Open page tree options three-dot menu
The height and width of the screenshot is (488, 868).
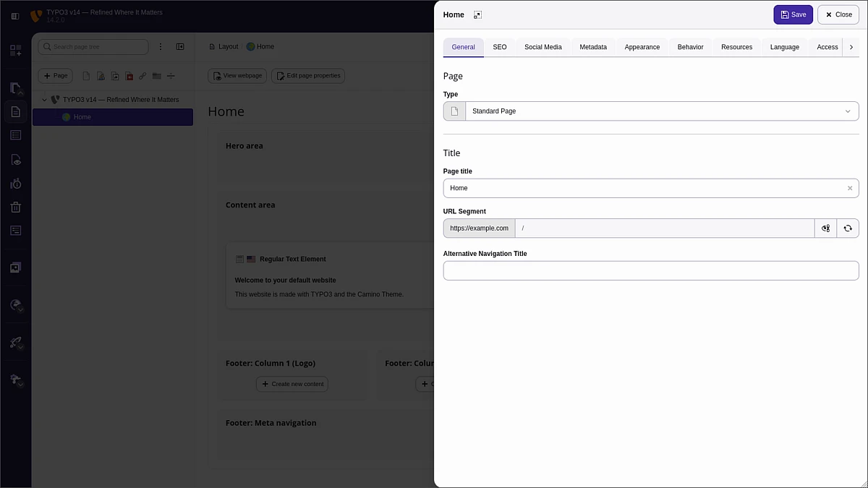pyautogui.click(x=161, y=47)
